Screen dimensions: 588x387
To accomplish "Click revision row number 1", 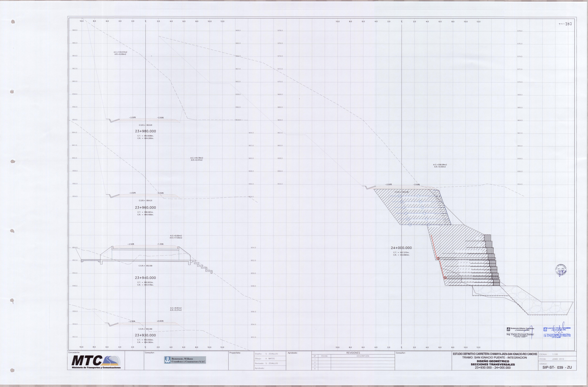I will pyautogui.click(x=315, y=359).
